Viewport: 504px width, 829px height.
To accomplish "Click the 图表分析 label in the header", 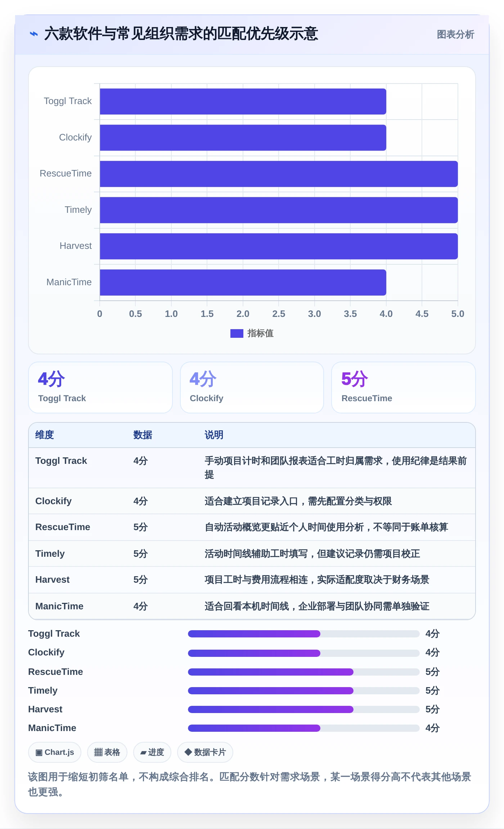I will [455, 35].
